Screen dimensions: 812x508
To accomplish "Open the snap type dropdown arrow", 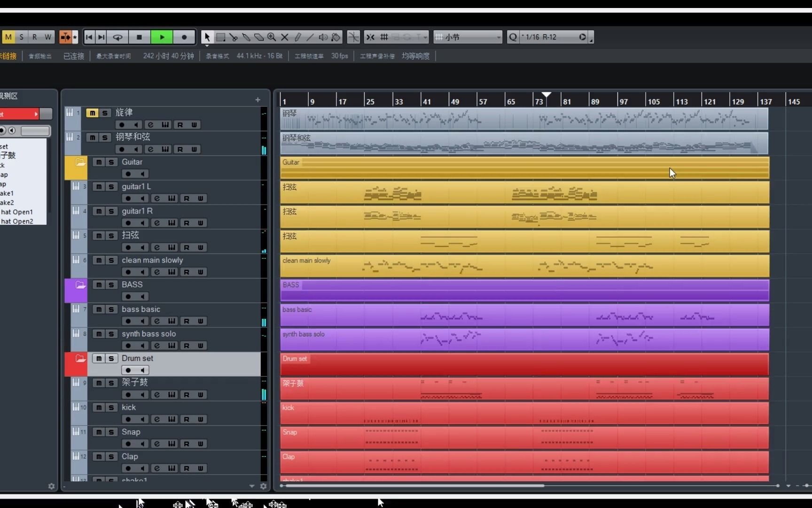I will click(425, 37).
